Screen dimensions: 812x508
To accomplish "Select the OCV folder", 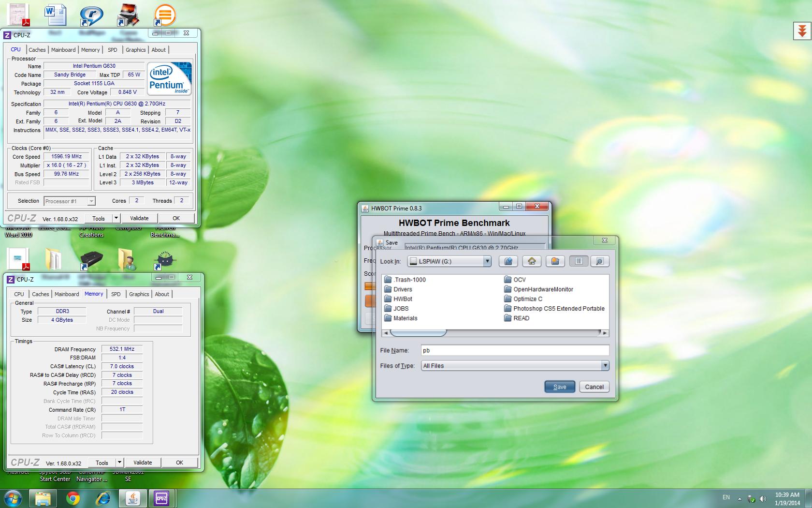I will coord(515,280).
